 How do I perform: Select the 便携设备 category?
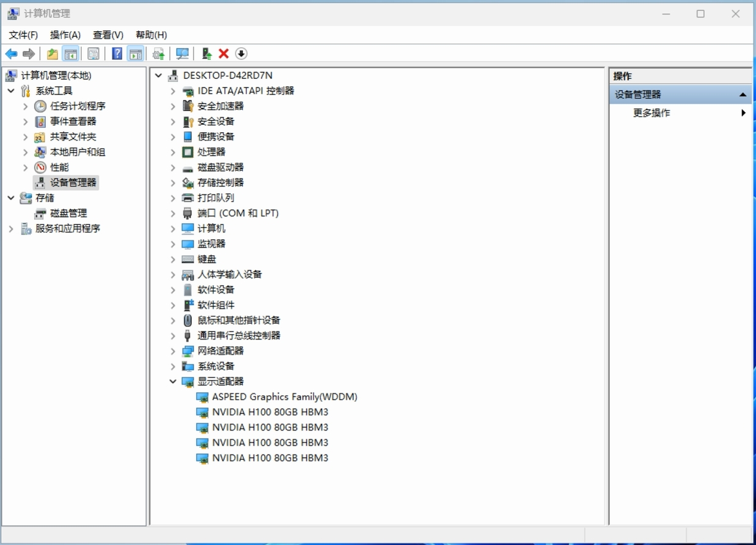pos(216,136)
